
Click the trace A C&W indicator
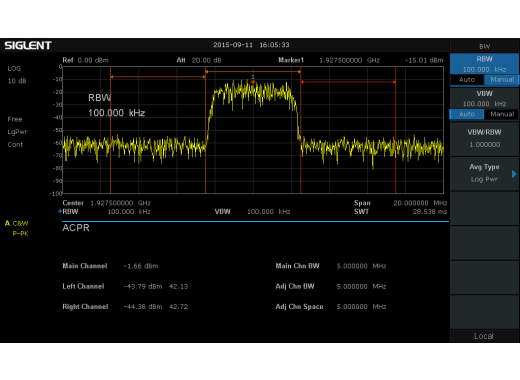click(17, 223)
